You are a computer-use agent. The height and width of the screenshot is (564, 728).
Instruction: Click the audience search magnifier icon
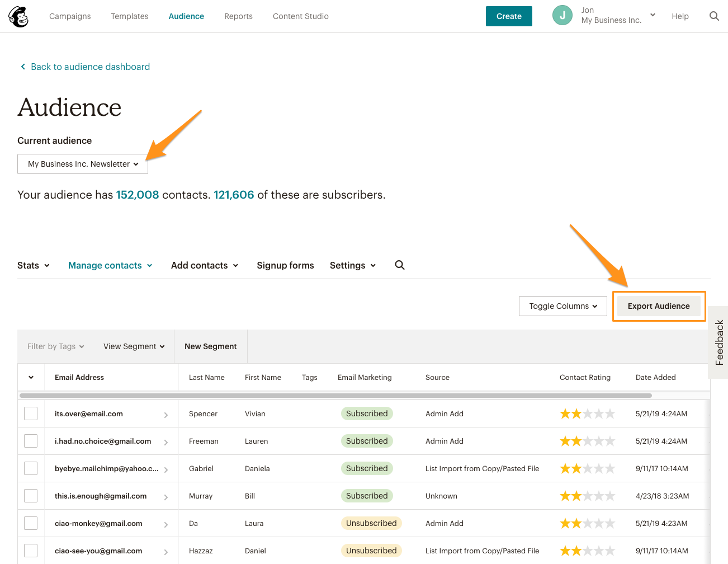coord(400,265)
